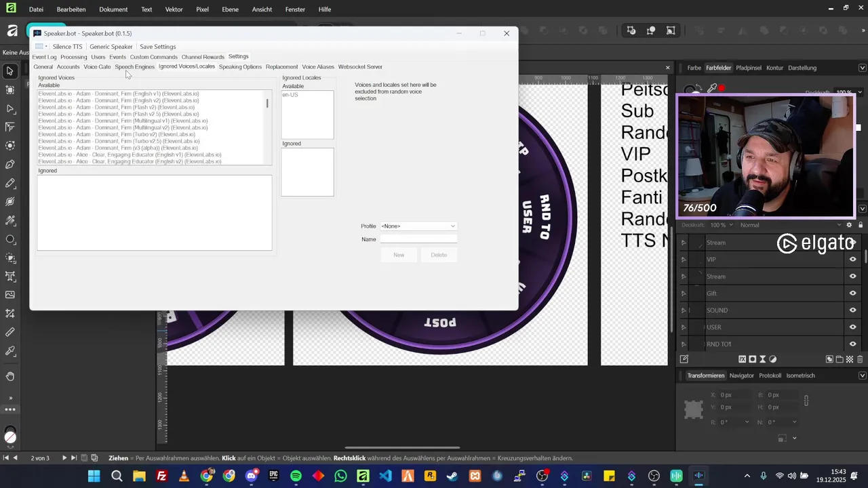Open the Voice Aliases settings tab
868x488 pixels.
[x=318, y=67]
